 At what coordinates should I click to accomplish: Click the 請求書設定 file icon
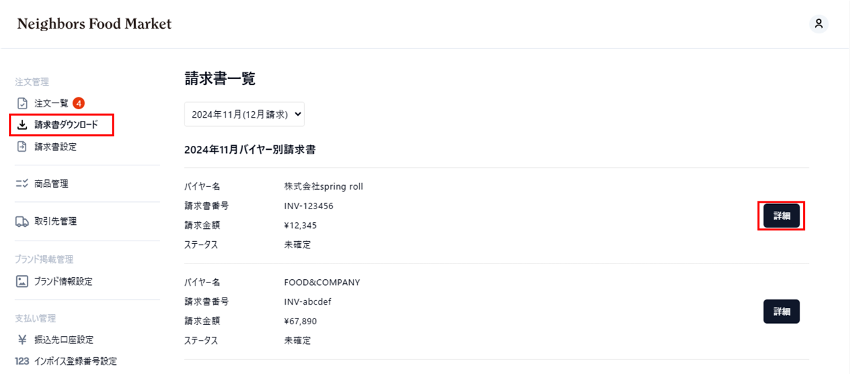tap(22, 146)
